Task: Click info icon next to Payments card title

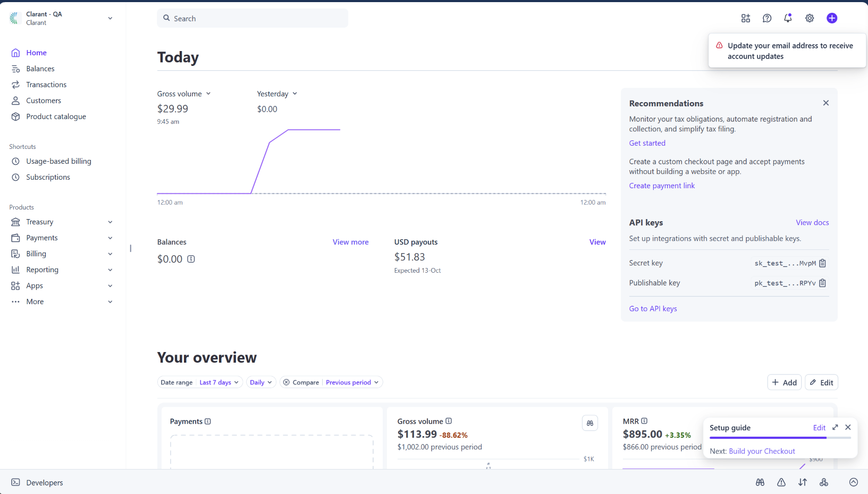Action: [208, 421]
